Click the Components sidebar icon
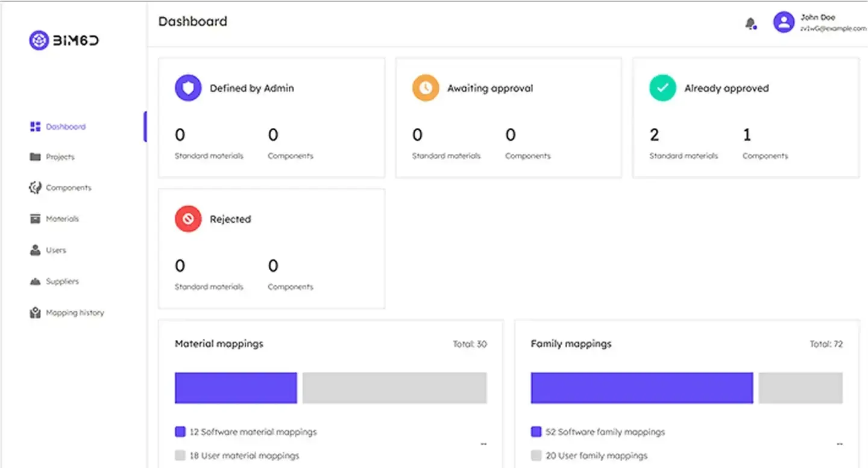The height and width of the screenshot is (468, 868). click(35, 188)
